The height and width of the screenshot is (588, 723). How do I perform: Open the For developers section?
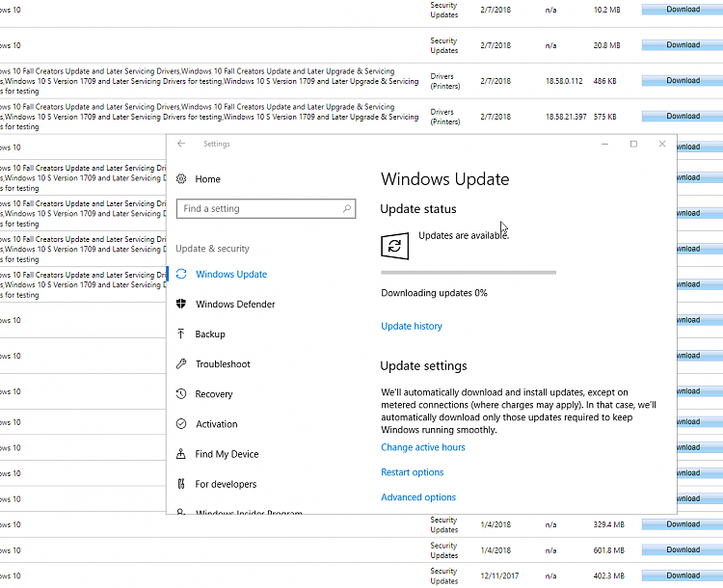(226, 484)
